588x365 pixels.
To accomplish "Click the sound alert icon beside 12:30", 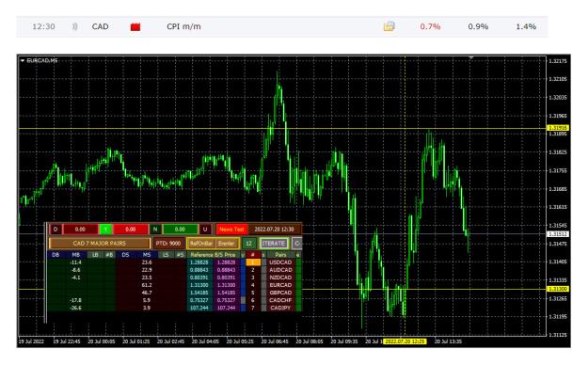I will tap(74, 26).
